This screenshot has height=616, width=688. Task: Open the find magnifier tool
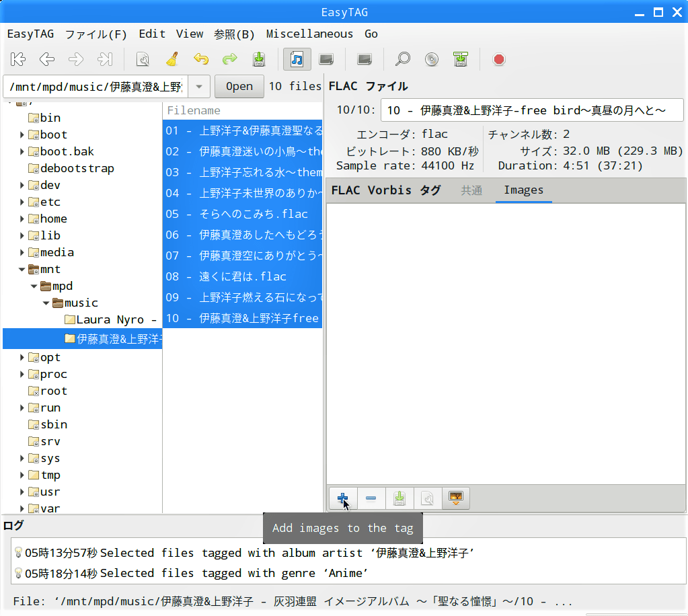[402, 59]
